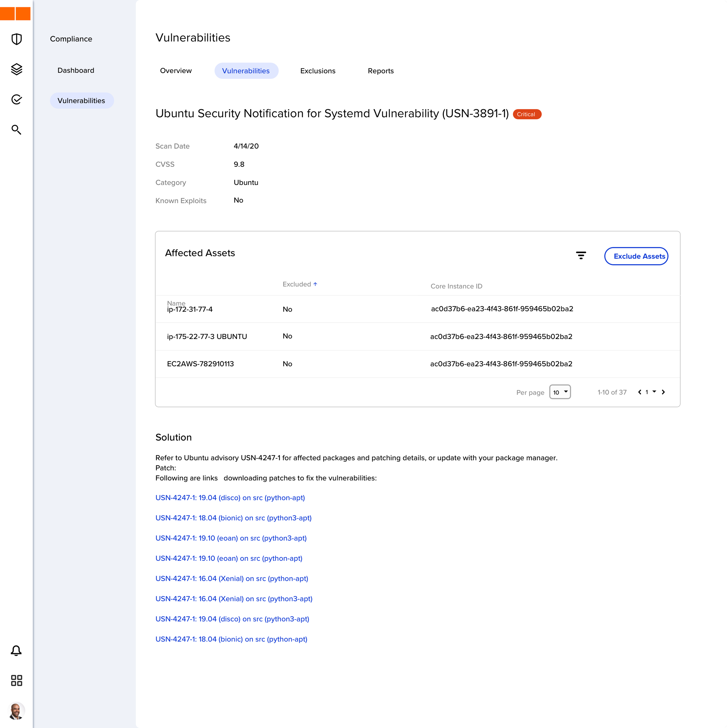Select the ip-172-31-77-4 asset row
Image resolution: width=727 pixels, height=728 pixels.
pos(190,309)
